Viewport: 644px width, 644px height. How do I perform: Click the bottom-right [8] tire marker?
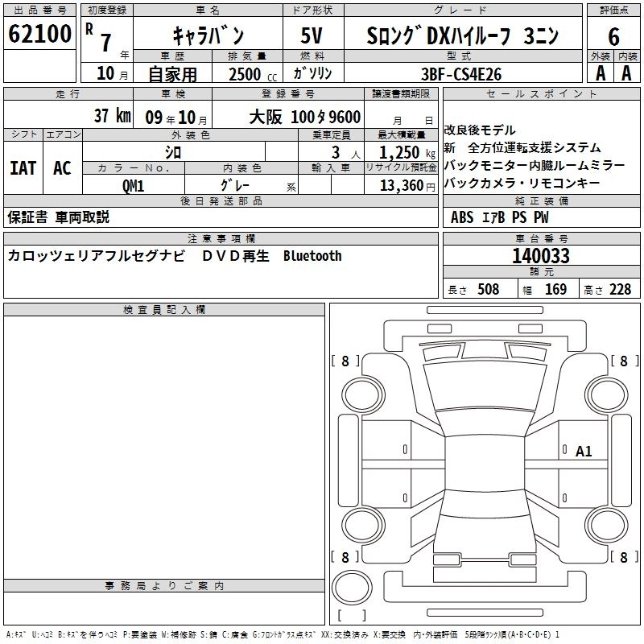click(623, 557)
